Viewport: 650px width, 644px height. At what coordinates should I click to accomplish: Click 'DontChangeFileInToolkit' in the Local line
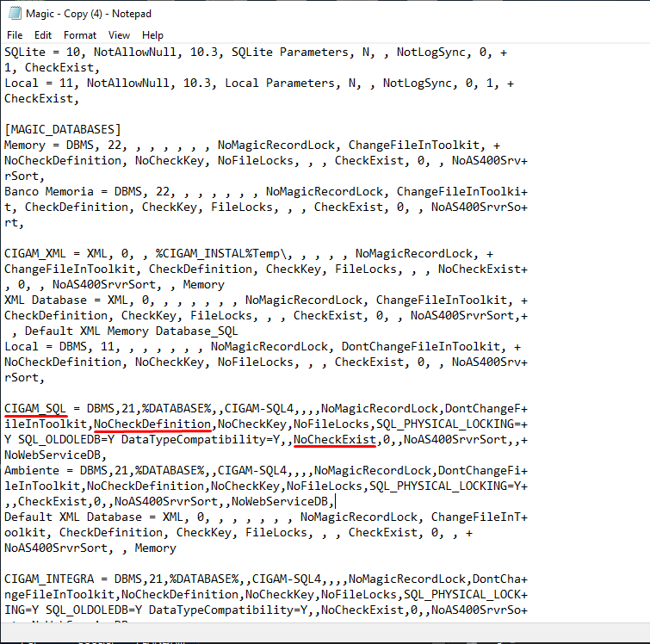tap(421, 346)
